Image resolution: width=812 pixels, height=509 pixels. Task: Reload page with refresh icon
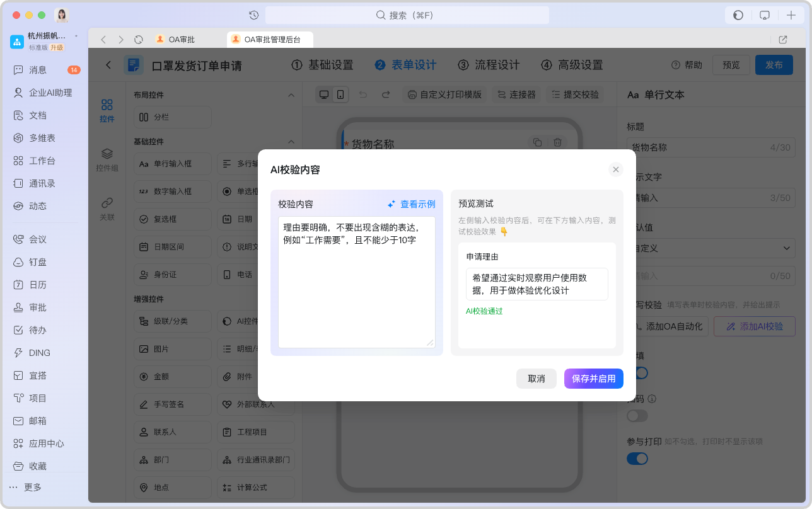(x=139, y=40)
